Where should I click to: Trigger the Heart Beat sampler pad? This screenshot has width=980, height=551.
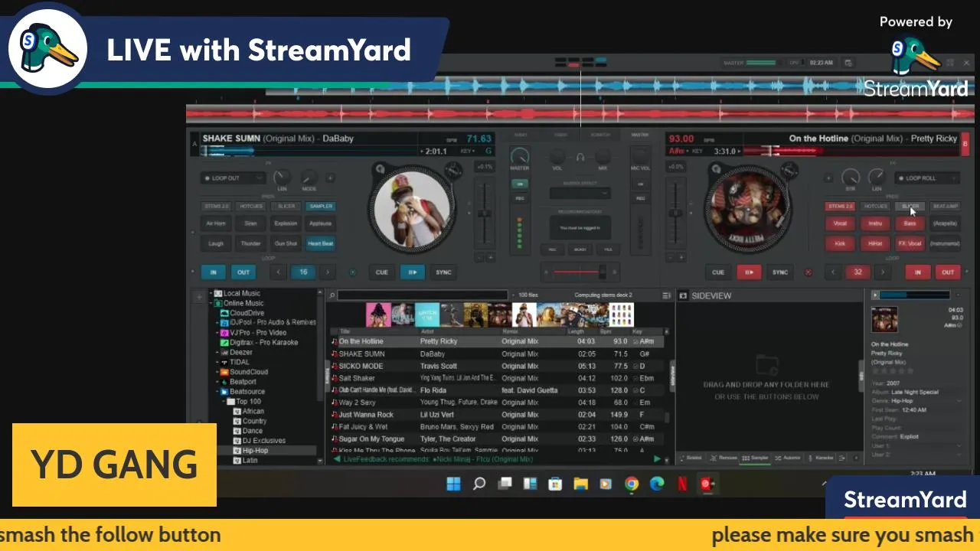(320, 243)
